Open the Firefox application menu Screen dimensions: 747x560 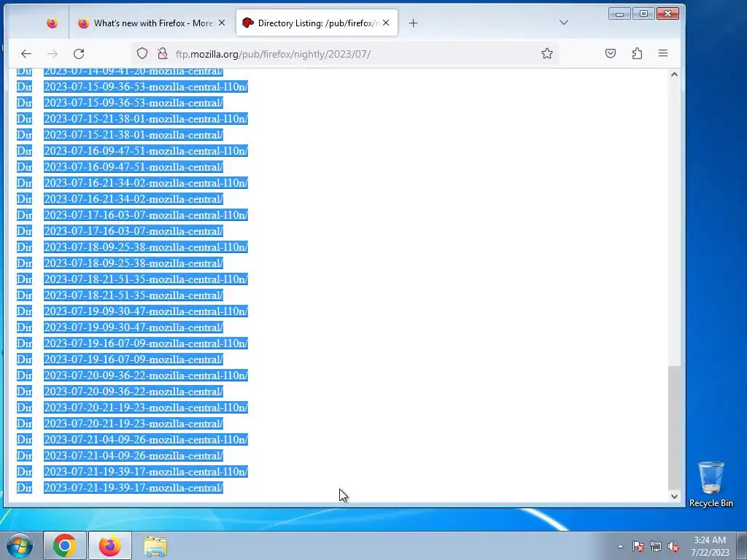[x=663, y=53]
